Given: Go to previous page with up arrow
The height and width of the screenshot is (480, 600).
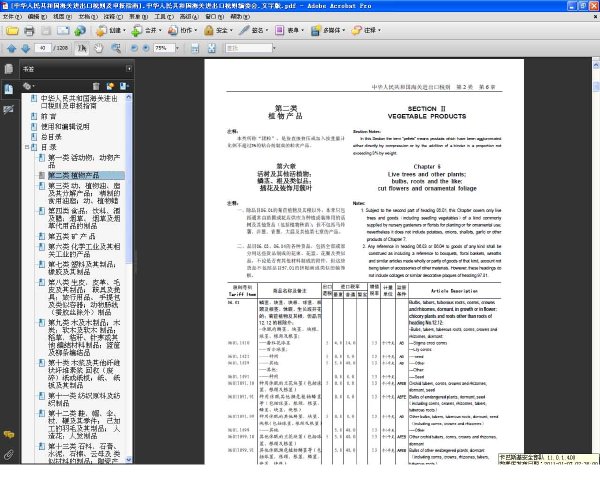Looking at the screenshot, I should (x=11, y=48).
